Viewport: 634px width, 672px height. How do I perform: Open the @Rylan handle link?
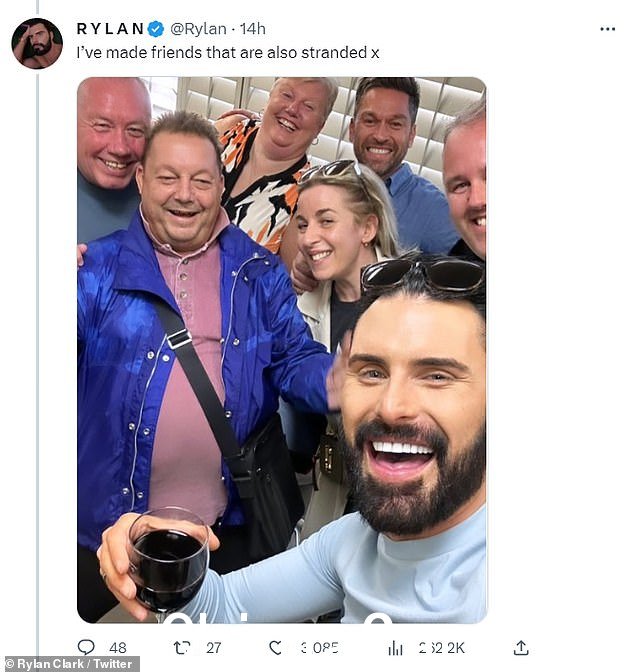[198, 29]
